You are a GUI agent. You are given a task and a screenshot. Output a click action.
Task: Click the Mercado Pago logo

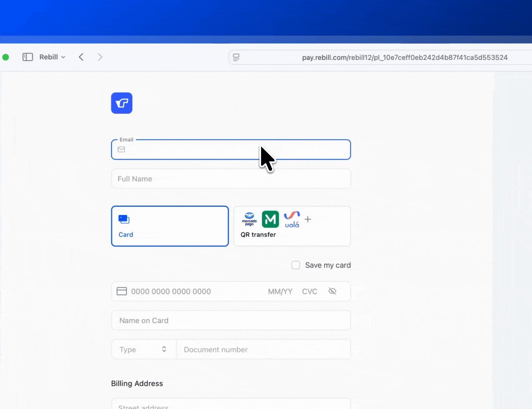249,219
